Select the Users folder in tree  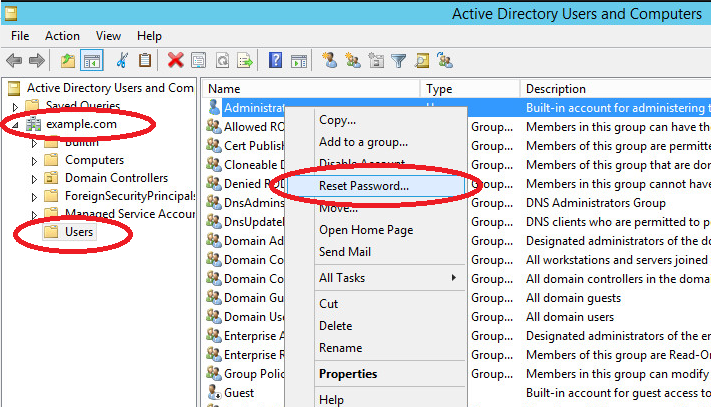pos(79,232)
